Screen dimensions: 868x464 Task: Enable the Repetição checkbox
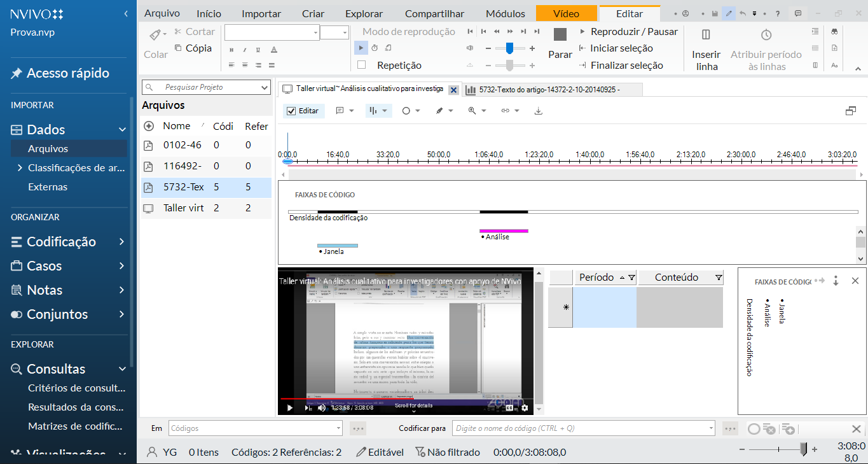[361, 65]
